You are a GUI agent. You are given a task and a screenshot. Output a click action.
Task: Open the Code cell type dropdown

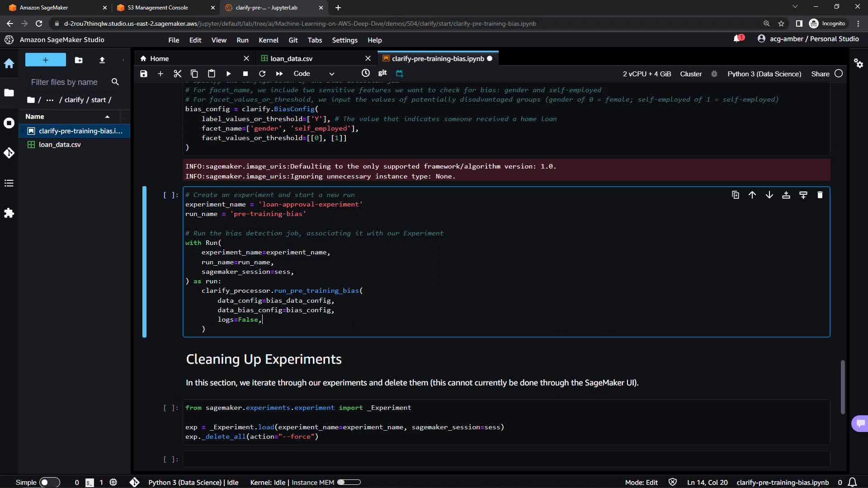[x=314, y=74]
